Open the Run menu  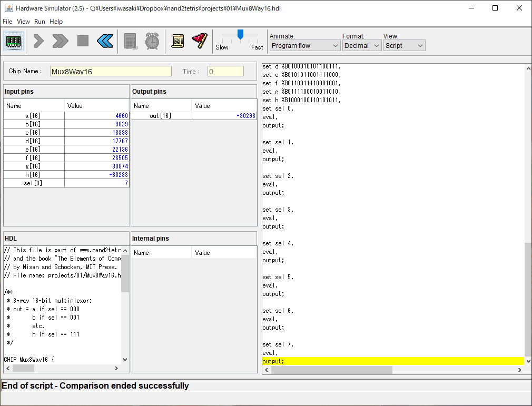pyautogui.click(x=40, y=22)
